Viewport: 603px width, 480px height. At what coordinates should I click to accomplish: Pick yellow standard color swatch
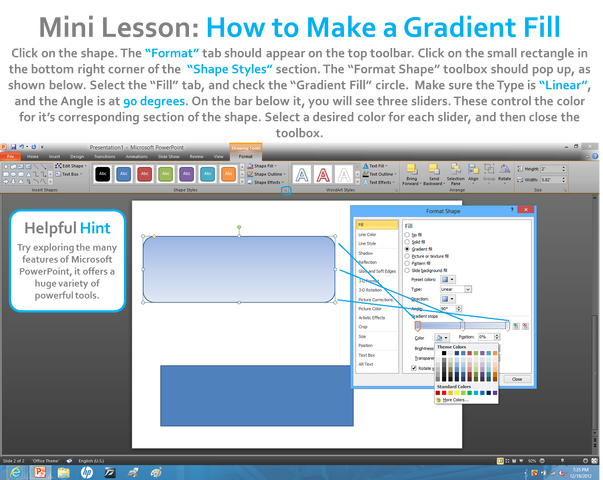[457, 393]
